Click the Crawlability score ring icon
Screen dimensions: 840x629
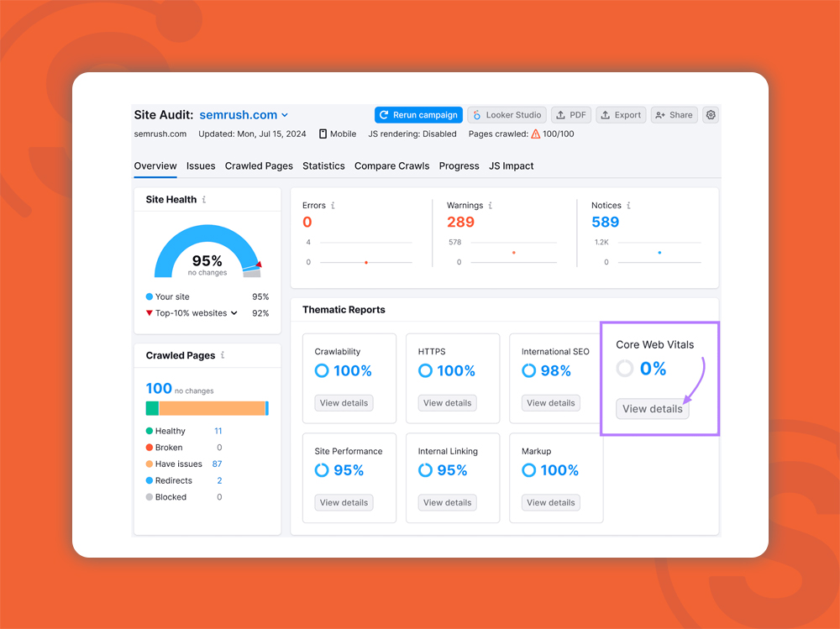[322, 370]
